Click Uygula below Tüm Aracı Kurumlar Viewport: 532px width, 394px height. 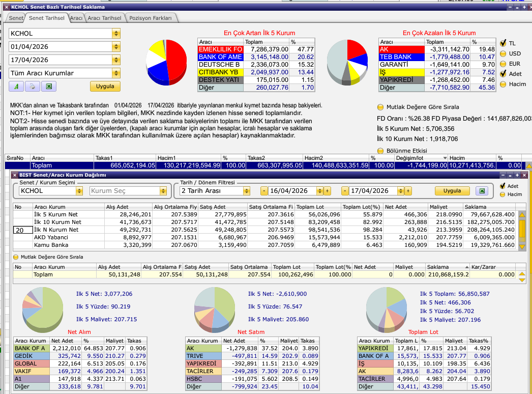coord(105,86)
